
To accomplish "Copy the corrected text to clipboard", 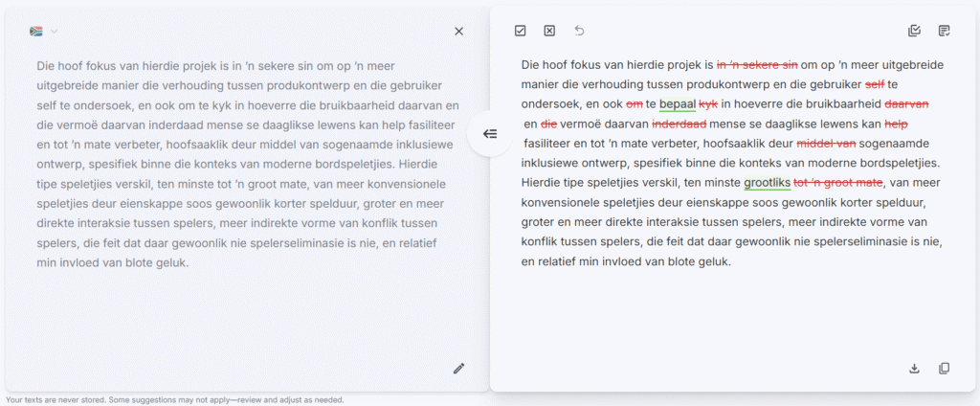I will pyautogui.click(x=945, y=369).
